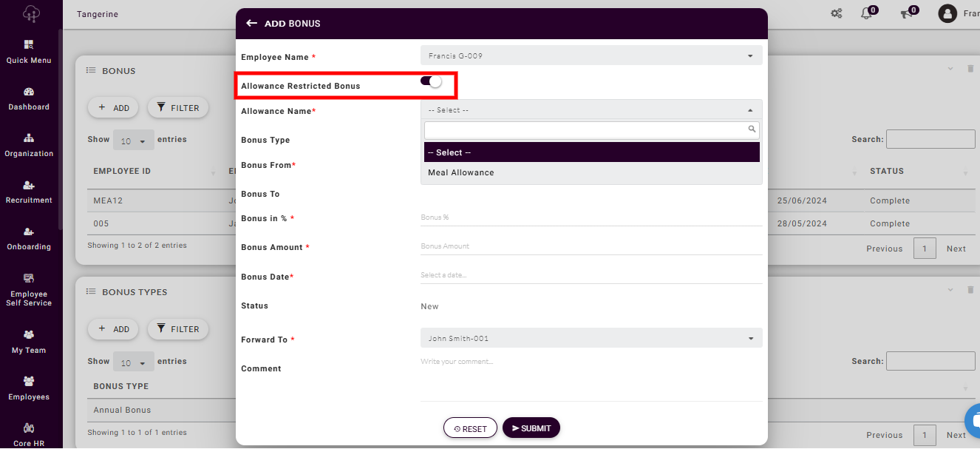Click the announcements megaphone icon
The image size is (980, 449).
906,13
